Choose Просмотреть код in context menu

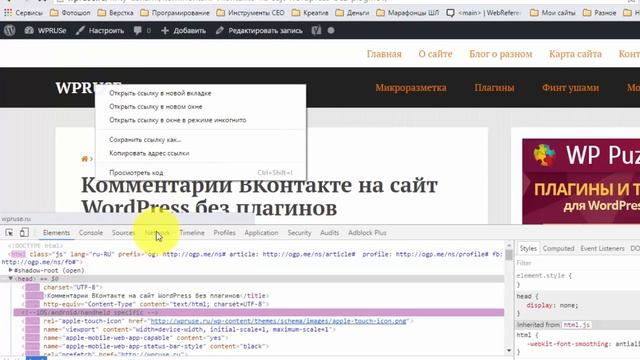[200, 173]
